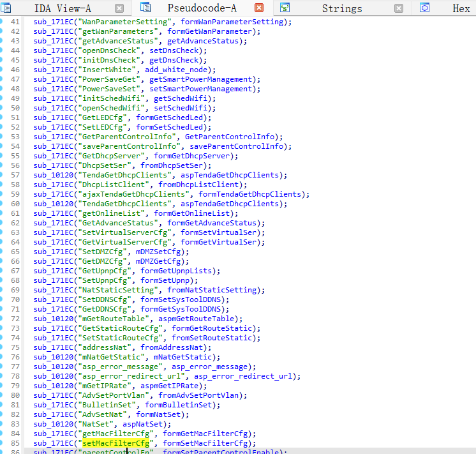Click the IDA View-A tab icon
The image size is (476, 454).
[x=6, y=8]
